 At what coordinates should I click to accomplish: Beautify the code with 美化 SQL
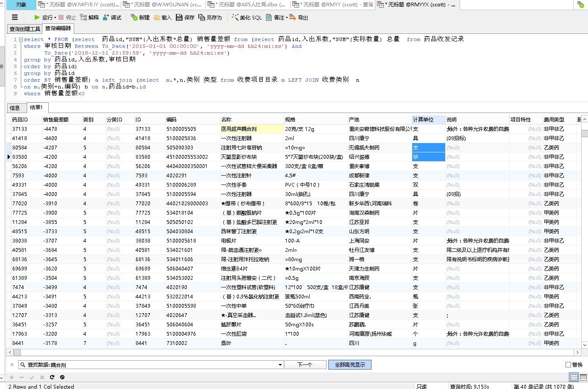click(247, 17)
